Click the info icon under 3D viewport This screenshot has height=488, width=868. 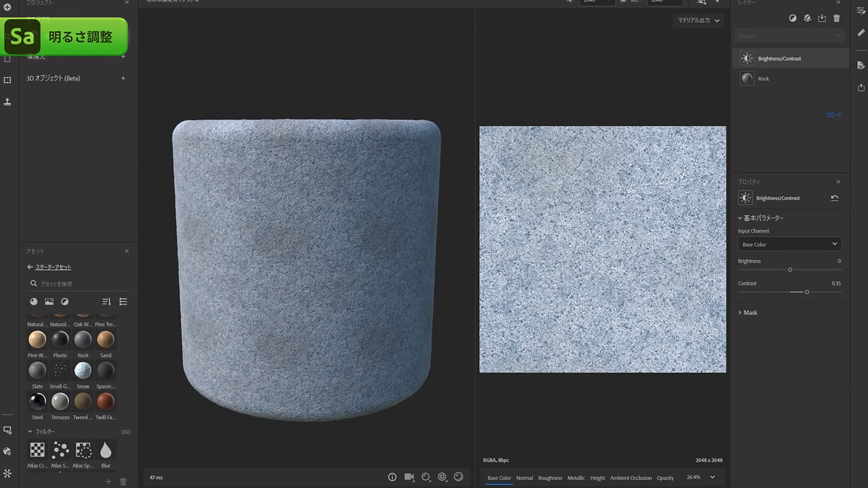pyautogui.click(x=392, y=477)
